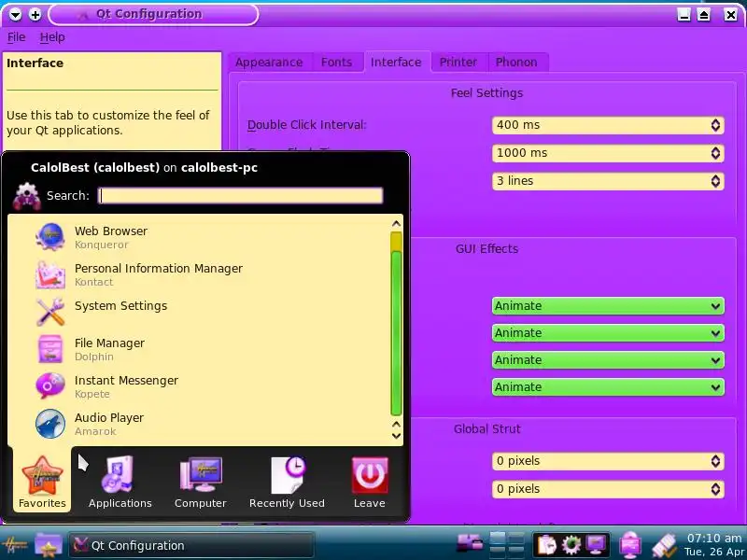The width and height of the screenshot is (747, 560).
Task: Click the pen icon beside the clock
Action: [x=664, y=546]
